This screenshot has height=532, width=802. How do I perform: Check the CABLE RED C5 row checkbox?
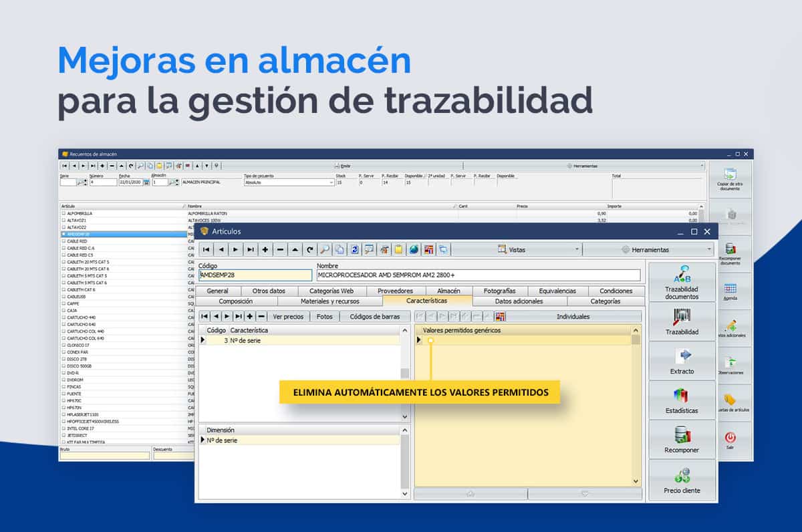coord(63,255)
